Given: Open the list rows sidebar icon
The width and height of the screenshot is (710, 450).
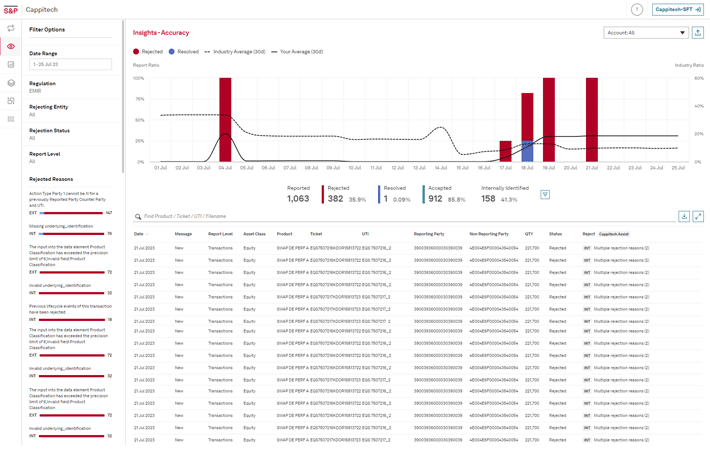Looking at the screenshot, I should [x=11, y=119].
